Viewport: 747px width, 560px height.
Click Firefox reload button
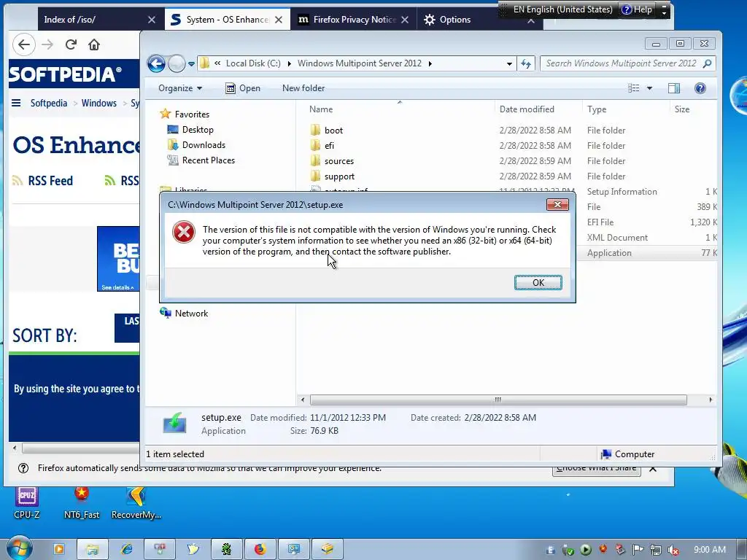click(x=71, y=44)
